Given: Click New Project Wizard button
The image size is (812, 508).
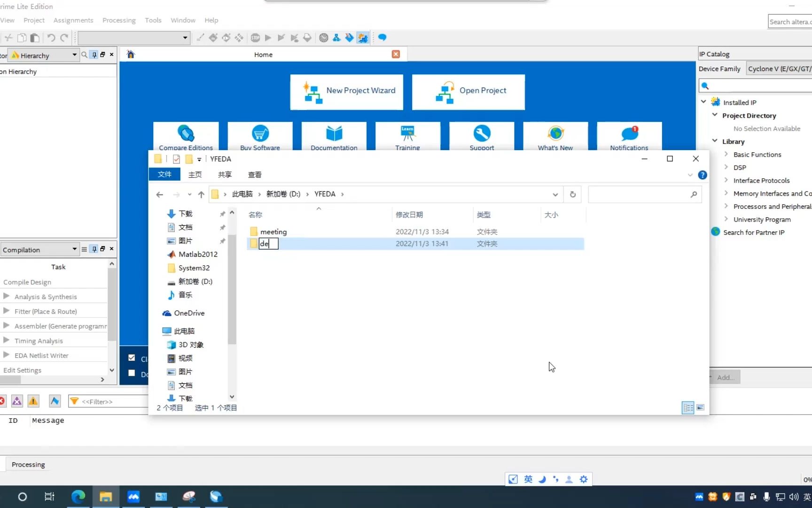Looking at the screenshot, I should [347, 92].
